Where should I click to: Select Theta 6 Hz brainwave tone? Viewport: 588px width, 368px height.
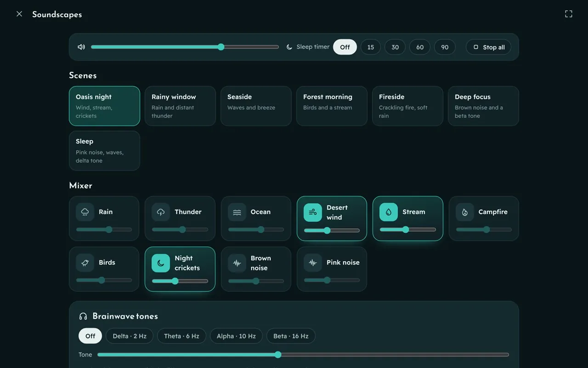(181, 336)
